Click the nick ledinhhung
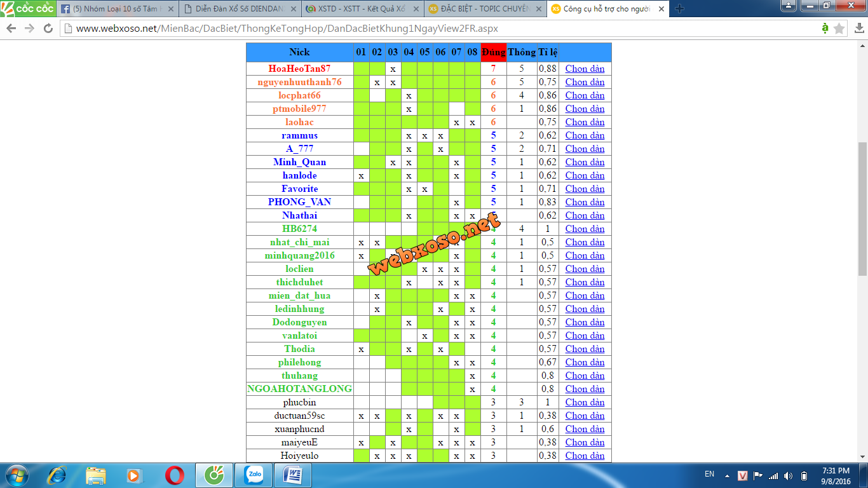This screenshot has width=868, height=488. [299, 309]
